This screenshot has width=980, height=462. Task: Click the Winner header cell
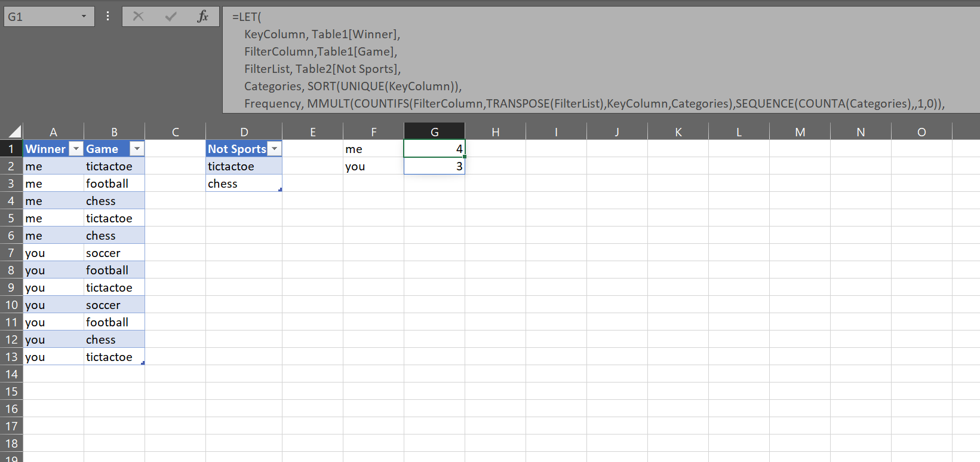point(46,149)
